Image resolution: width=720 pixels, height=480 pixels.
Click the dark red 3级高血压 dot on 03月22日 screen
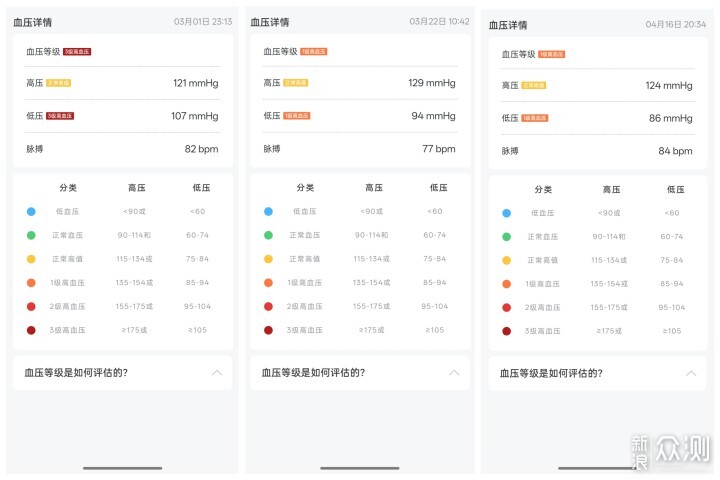pos(269,330)
